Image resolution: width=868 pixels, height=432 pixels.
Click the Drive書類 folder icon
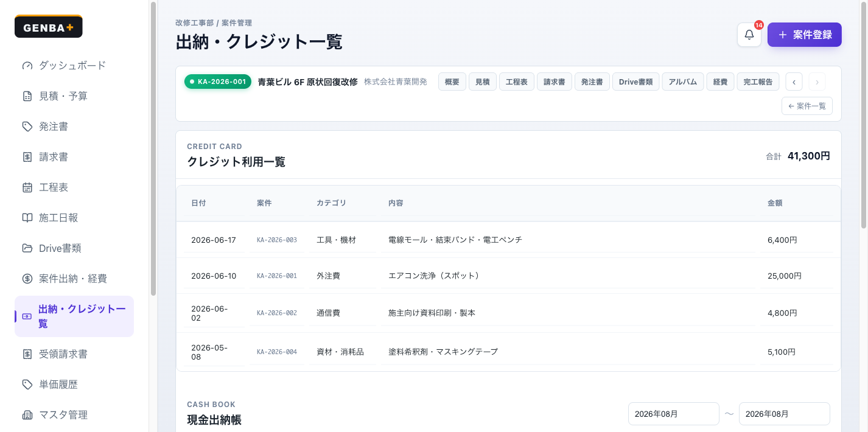tap(27, 248)
